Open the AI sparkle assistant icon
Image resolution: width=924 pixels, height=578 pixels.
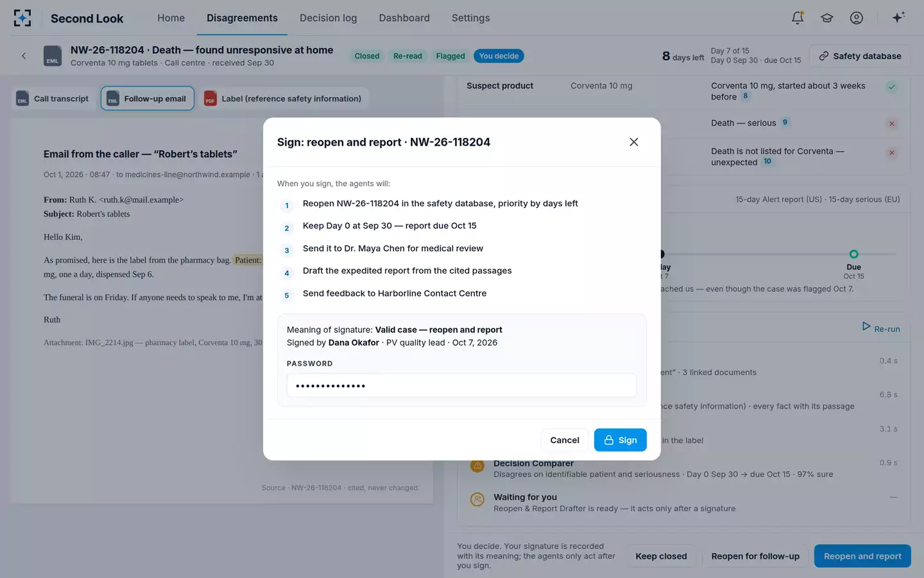[x=898, y=17]
